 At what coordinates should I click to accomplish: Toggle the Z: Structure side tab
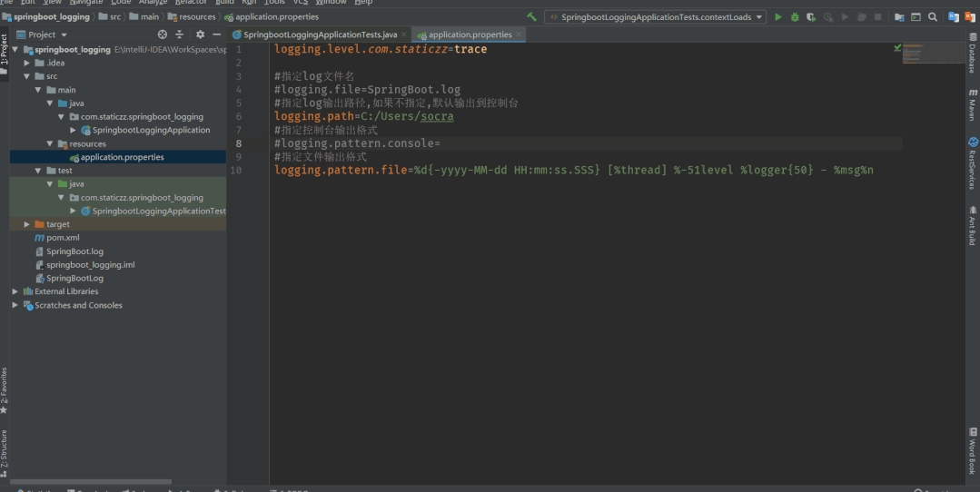click(x=5, y=453)
